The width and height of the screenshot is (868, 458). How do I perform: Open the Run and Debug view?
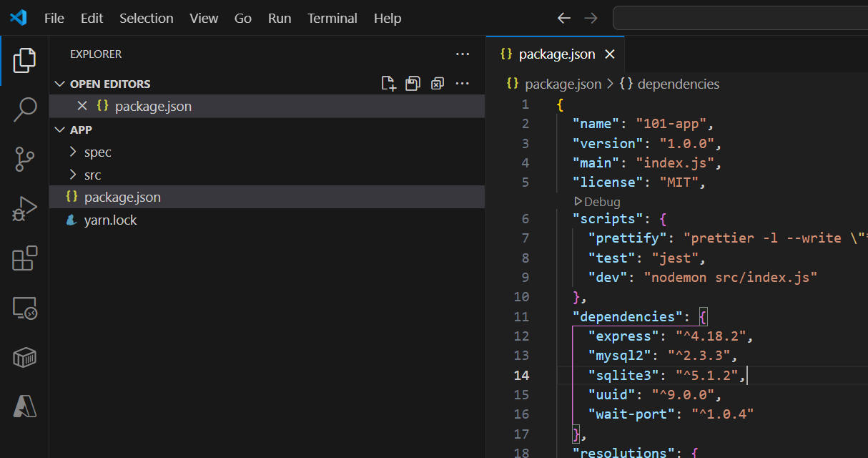pyautogui.click(x=25, y=208)
